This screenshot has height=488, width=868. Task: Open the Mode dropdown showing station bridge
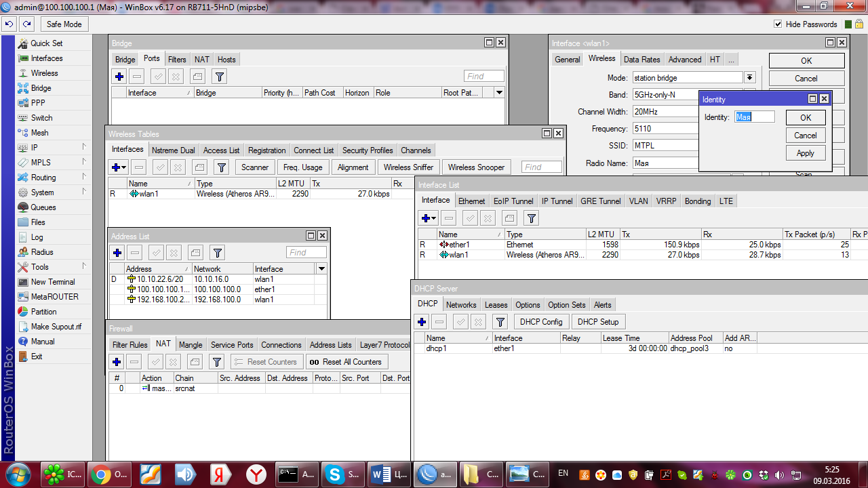tap(749, 78)
